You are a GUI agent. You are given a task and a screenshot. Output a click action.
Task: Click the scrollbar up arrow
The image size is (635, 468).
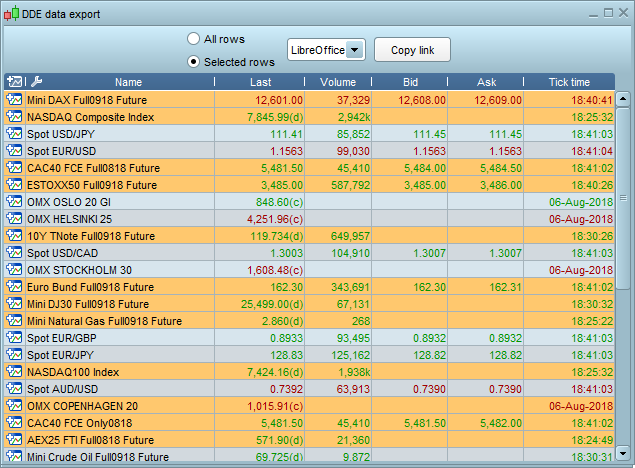coord(623,99)
